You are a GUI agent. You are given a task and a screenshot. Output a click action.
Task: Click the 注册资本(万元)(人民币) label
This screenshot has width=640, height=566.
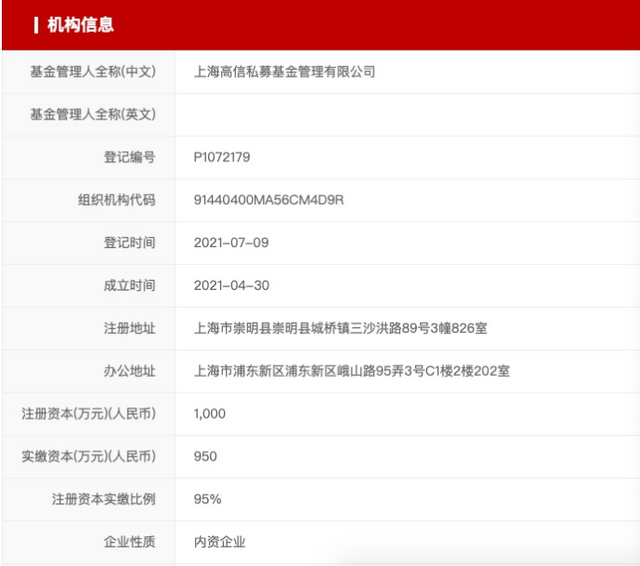(x=89, y=414)
